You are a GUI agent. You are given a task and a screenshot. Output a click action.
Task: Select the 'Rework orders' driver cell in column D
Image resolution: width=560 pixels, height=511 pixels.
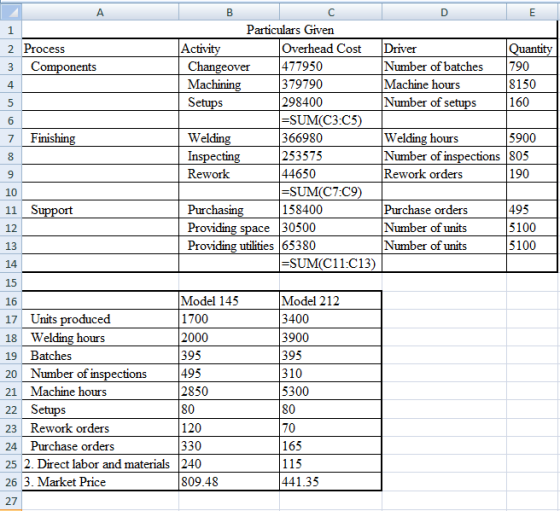[x=444, y=174]
